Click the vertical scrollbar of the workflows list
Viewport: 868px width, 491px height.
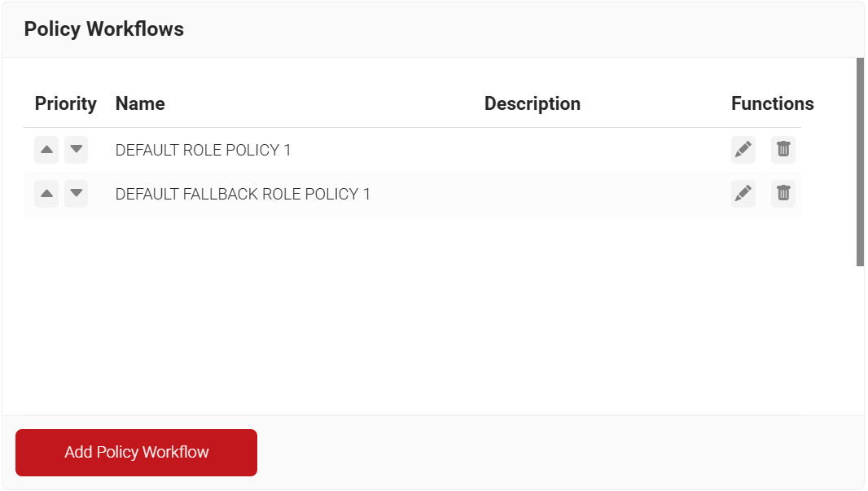pos(860,161)
